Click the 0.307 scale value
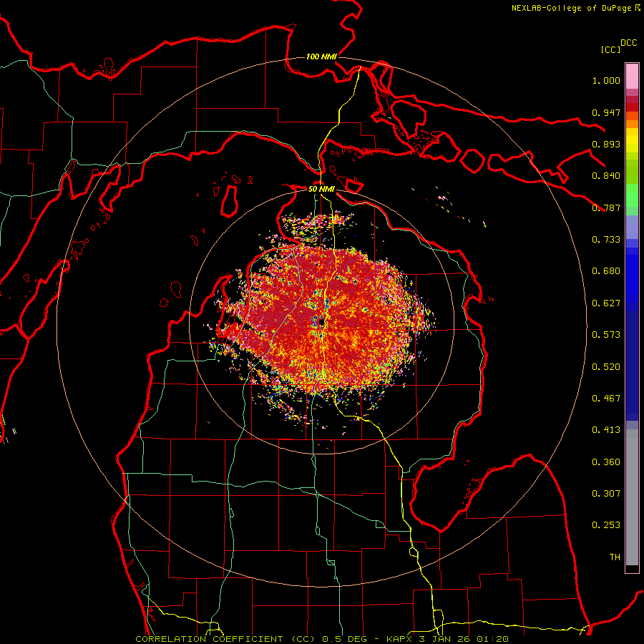Screen dimensions: 644x644 606,494
